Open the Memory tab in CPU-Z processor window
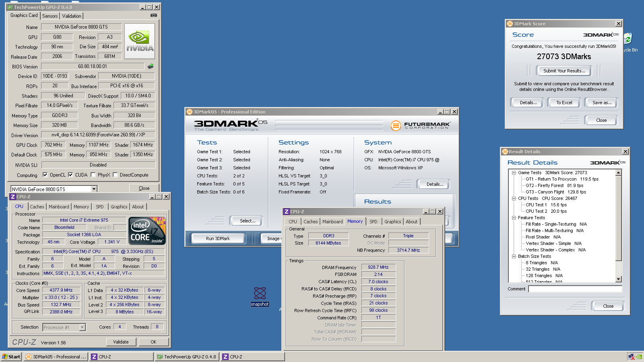 [81, 207]
